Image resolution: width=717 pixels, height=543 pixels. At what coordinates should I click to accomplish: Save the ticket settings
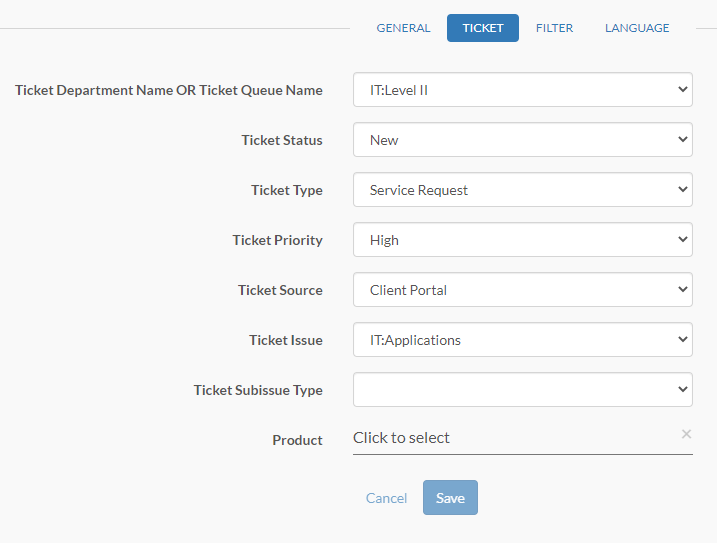[450, 498]
